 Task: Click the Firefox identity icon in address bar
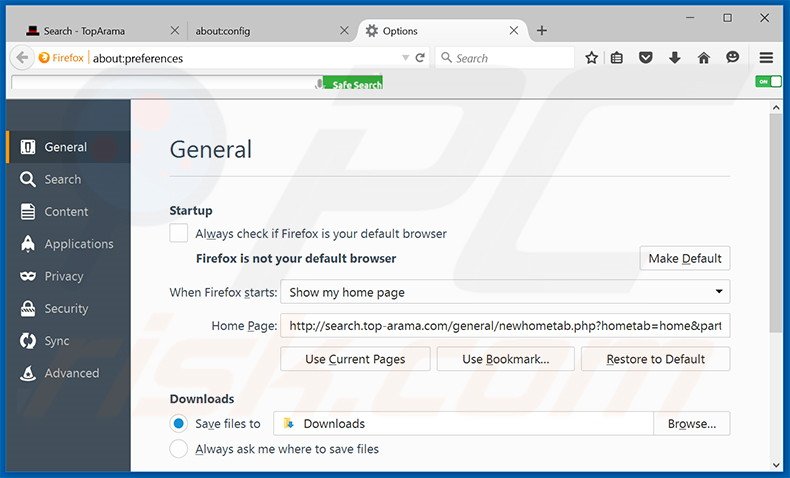point(44,58)
